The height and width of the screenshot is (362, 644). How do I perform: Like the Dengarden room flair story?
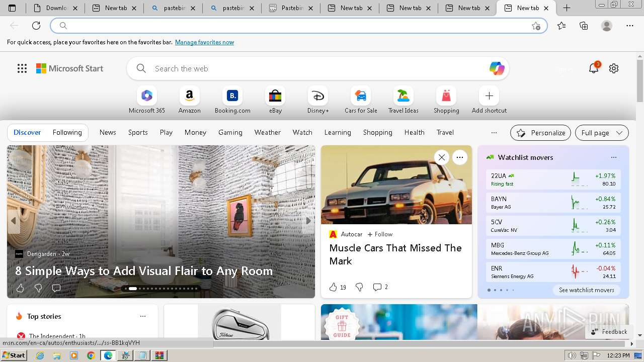click(x=20, y=288)
